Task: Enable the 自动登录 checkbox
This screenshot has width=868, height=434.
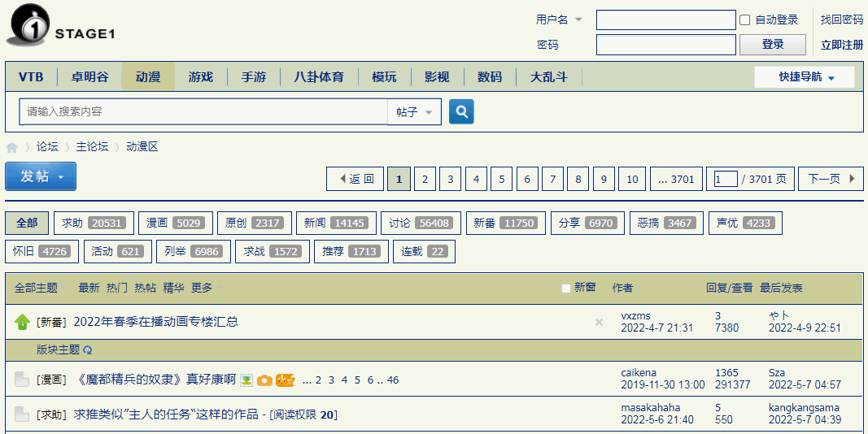Action: pos(745,20)
